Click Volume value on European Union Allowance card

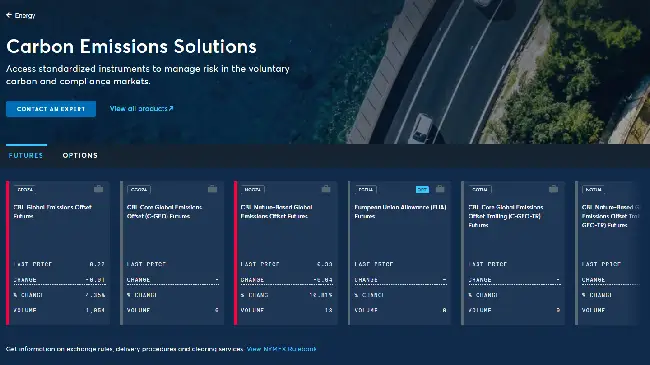point(444,310)
